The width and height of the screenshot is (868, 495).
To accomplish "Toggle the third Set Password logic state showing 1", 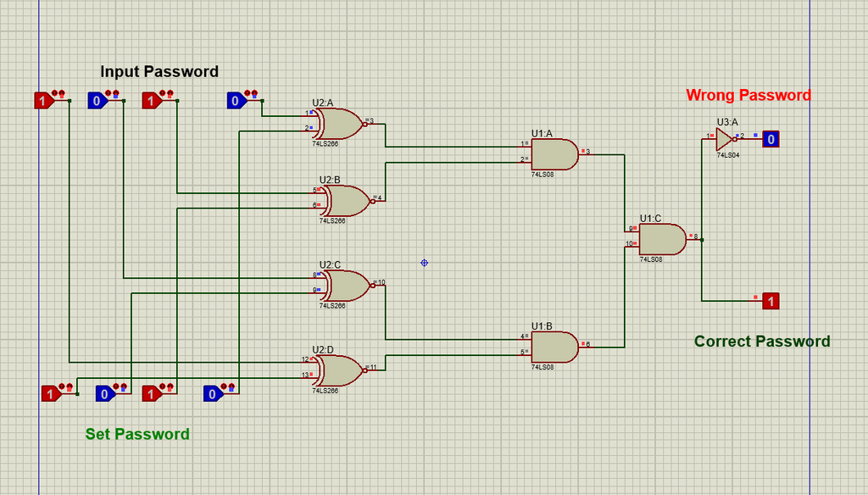I will click(153, 393).
